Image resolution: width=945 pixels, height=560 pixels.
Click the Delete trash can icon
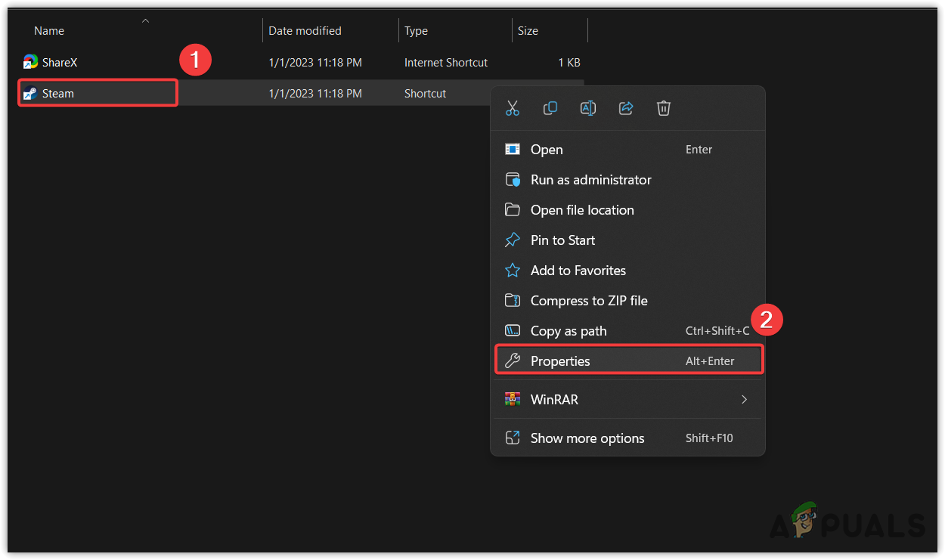click(x=664, y=108)
